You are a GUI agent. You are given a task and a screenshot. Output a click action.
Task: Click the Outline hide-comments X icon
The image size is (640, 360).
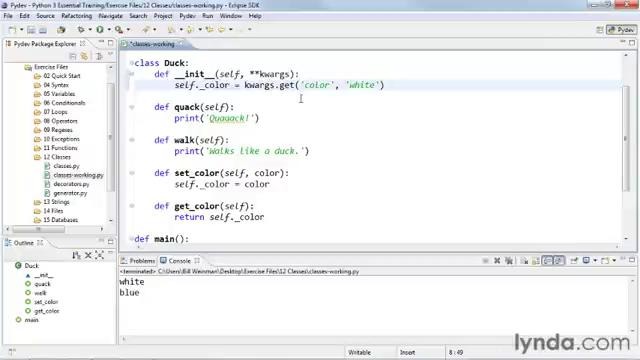[x=88, y=255]
